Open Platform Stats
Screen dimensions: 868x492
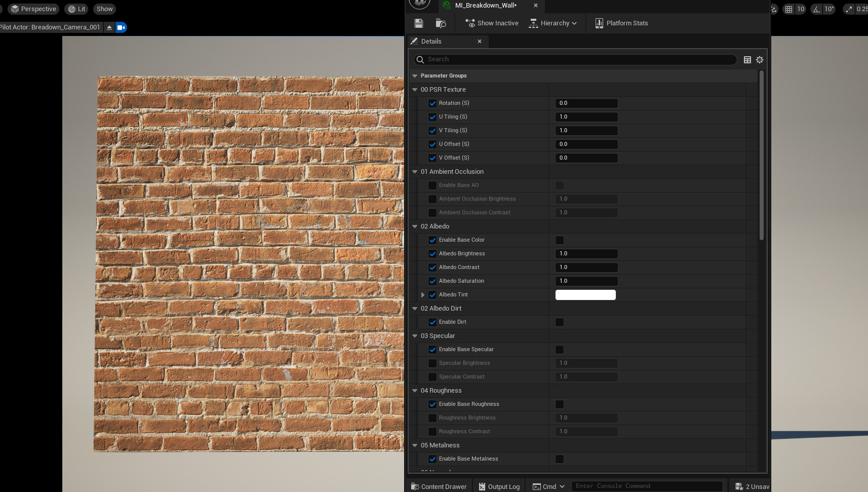point(621,23)
